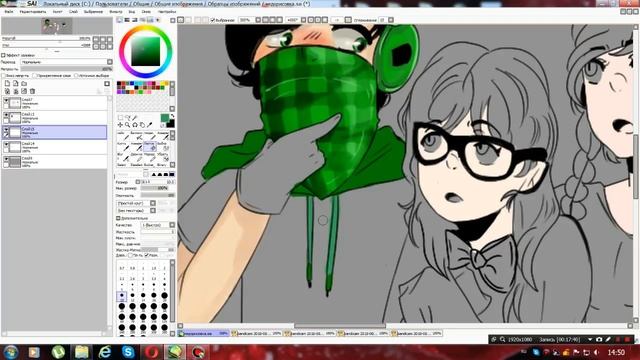Toggle visibility of the highlighted selected layer
640x360 pixels.
pos(6,129)
